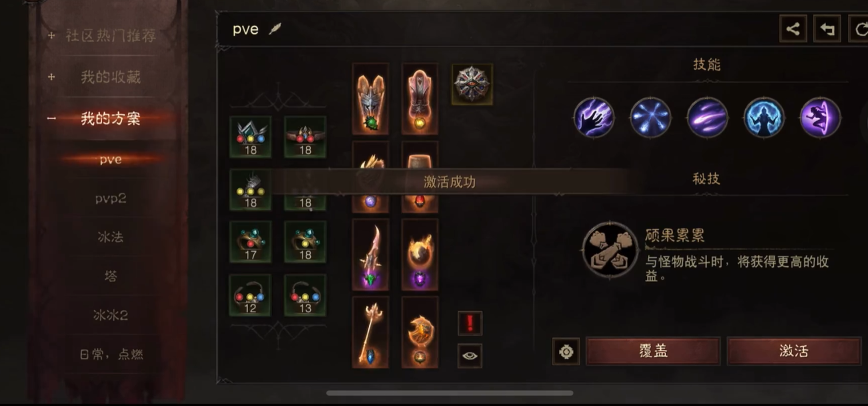Select the purple teleport skill icon

click(821, 117)
